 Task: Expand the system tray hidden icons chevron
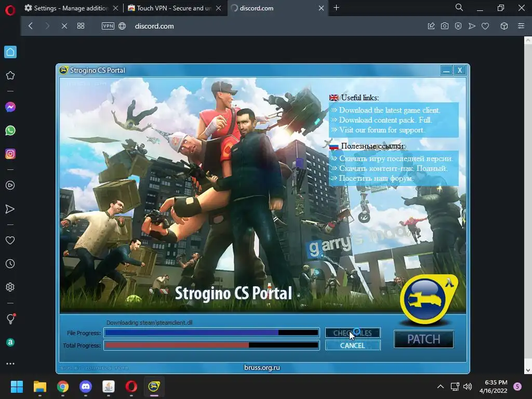tap(441, 387)
